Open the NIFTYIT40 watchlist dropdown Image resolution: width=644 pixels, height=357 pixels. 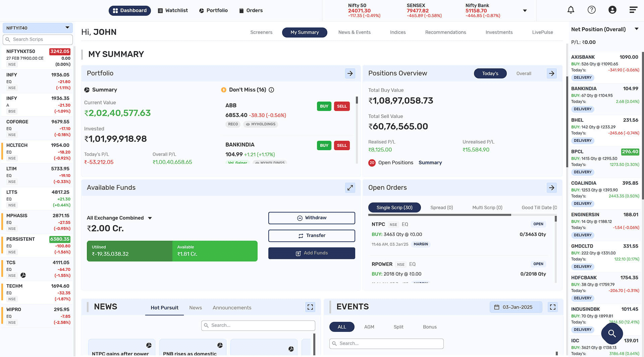click(x=38, y=28)
